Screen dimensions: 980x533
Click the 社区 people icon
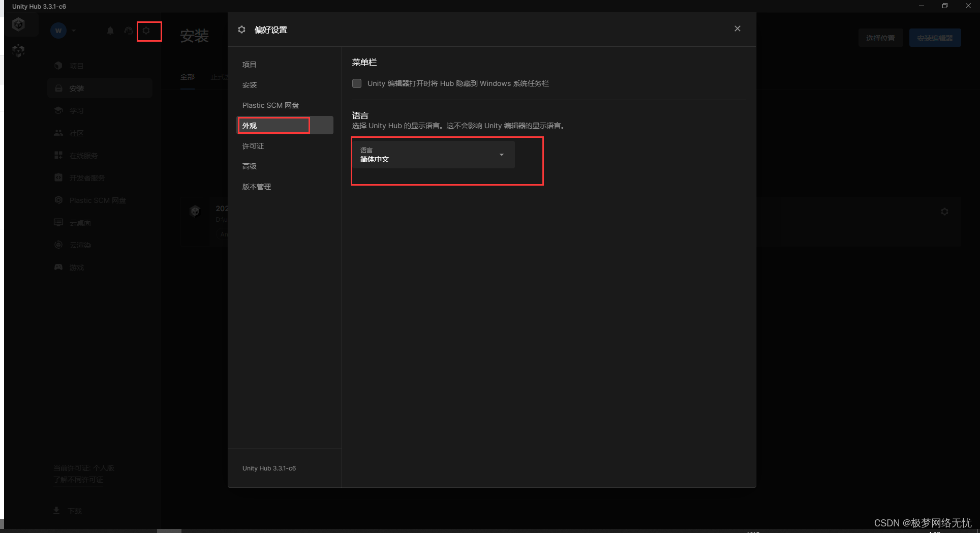[x=58, y=133]
